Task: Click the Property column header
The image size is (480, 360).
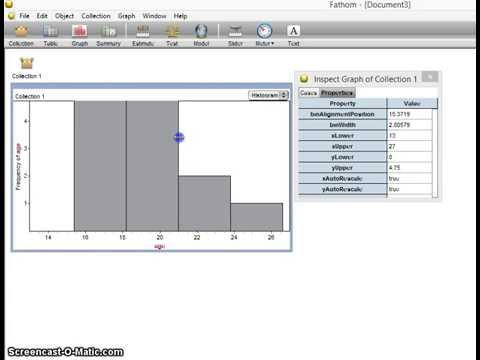Action: coord(343,103)
